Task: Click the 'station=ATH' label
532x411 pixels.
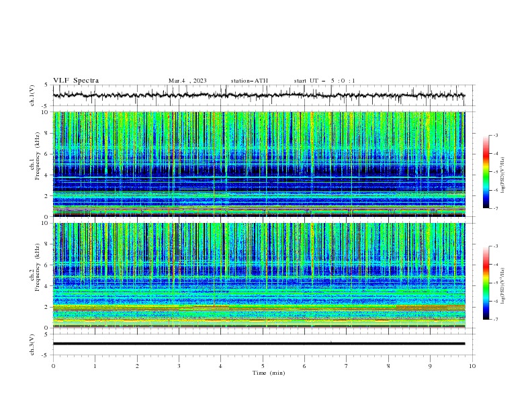Action: pos(249,81)
